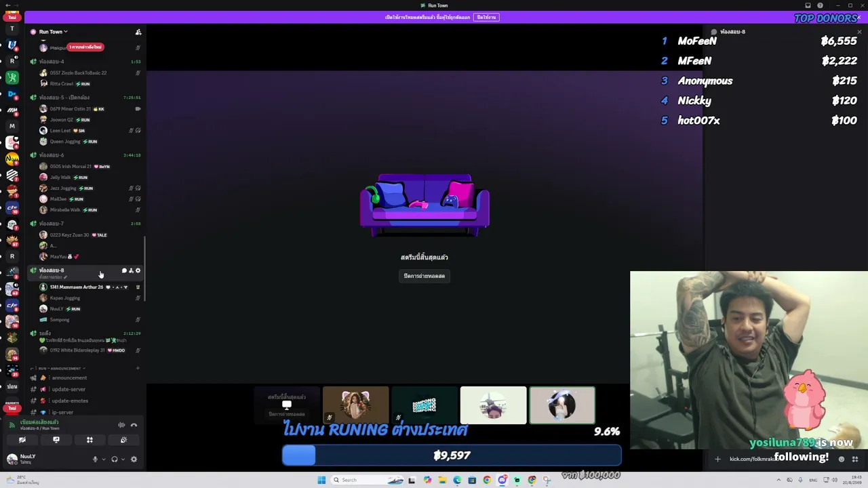868x488 pixels.
Task: Open the Run Town server menu
Action: [x=53, y=32]
